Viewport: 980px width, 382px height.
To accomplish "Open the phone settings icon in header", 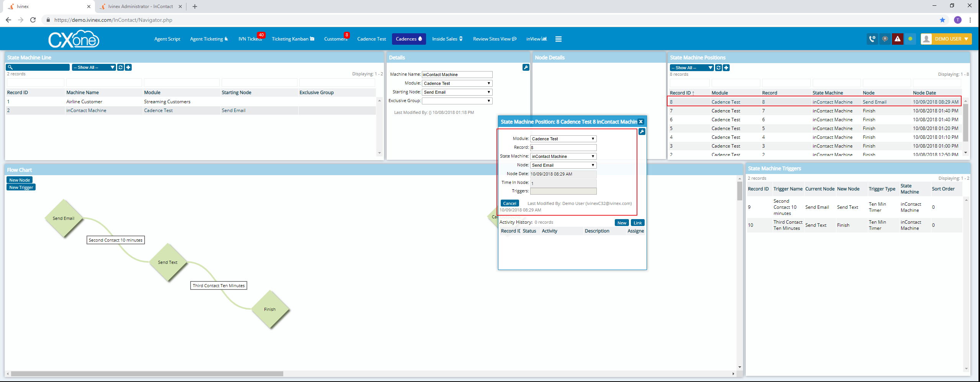I will point(872,39).
